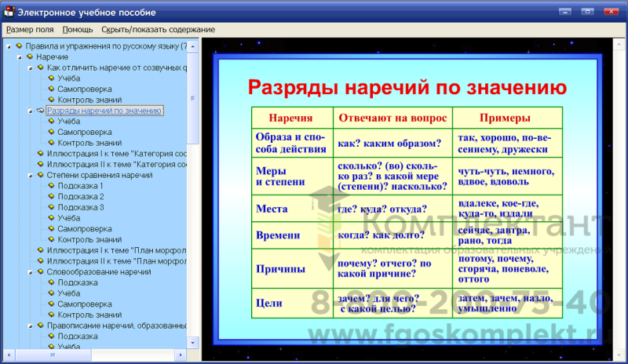
Task: Collapse 'Как отличить наречие от созвучных' branch
Action: (x=31, y=68)
